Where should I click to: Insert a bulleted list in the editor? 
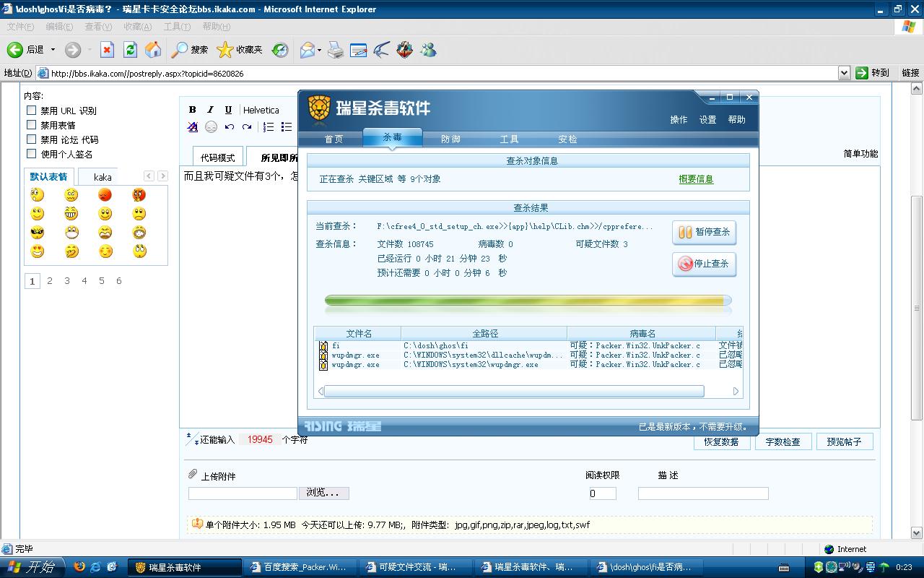287,127
